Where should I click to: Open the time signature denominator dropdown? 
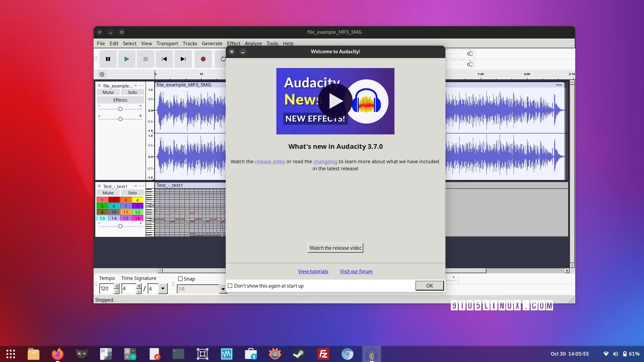[x=163, y=289]
